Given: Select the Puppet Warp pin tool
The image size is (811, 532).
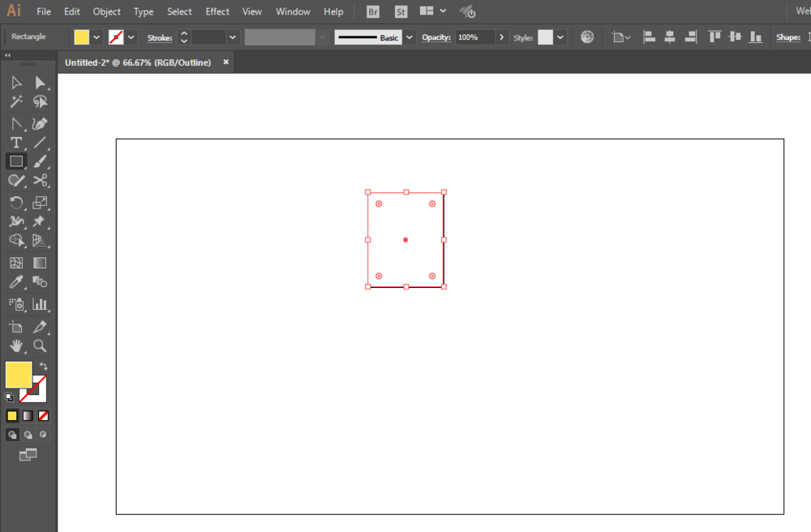Looking at the screenshot, I should click(x=40, y=221).
